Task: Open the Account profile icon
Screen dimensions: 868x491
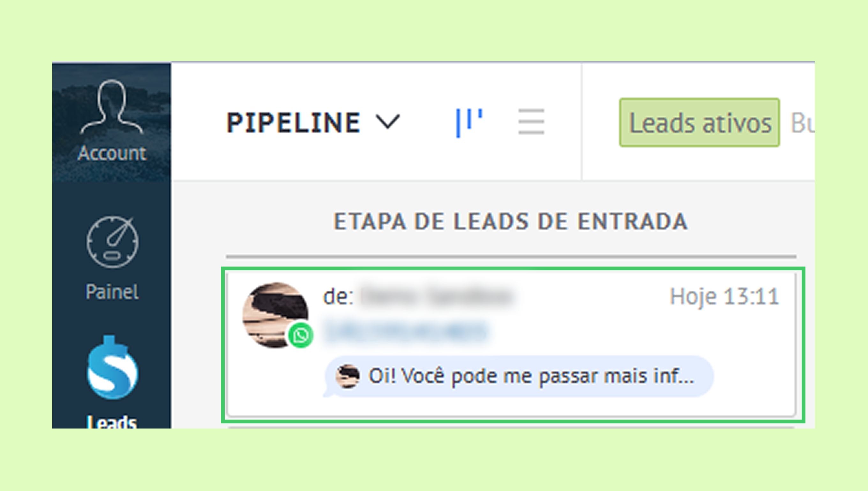Action: [112, 107]
